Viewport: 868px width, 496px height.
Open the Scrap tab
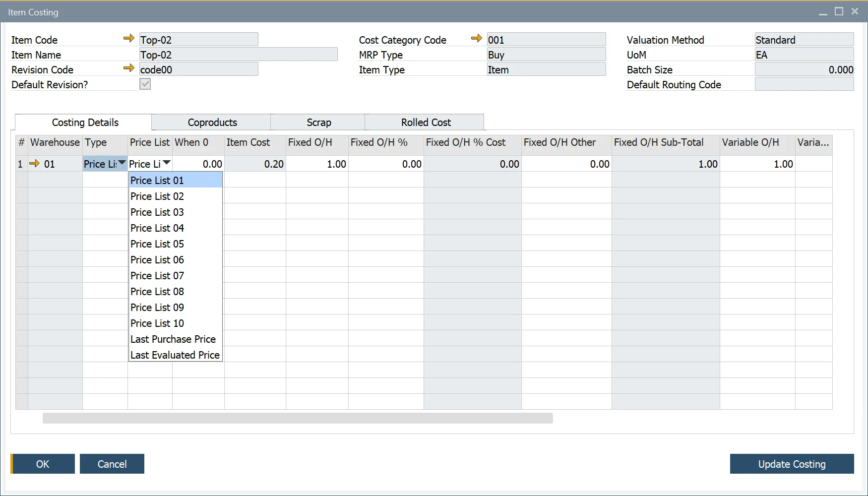coord(317,122)
